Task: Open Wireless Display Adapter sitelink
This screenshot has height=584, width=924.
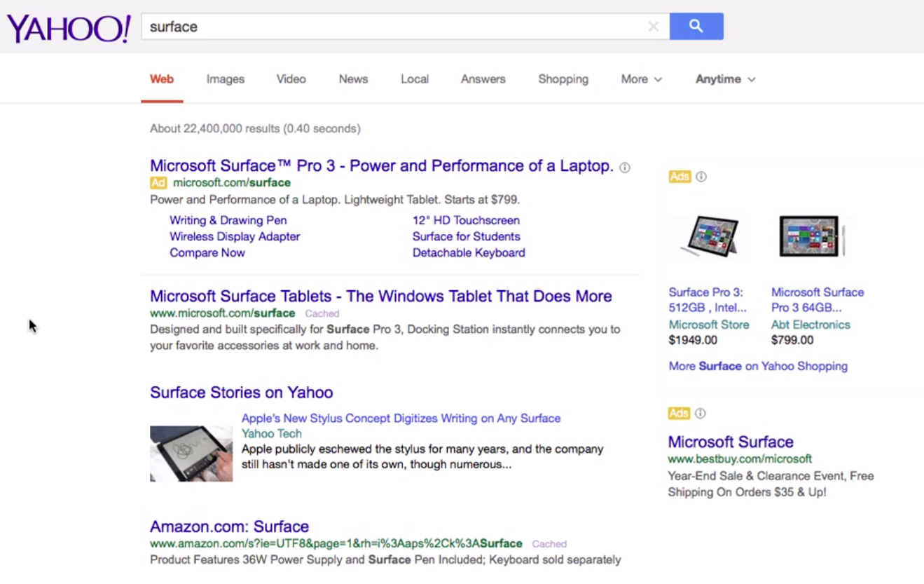Action: point(235,236)
